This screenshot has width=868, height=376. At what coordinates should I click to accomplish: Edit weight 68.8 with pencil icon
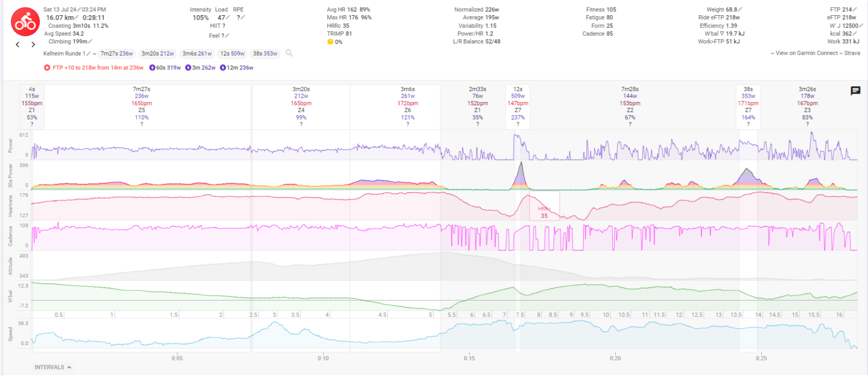[x=741, y=10]
